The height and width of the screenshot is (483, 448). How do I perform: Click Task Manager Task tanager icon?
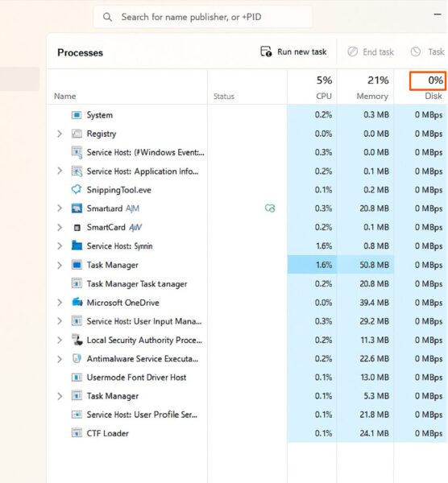click(x=77, y=283)
